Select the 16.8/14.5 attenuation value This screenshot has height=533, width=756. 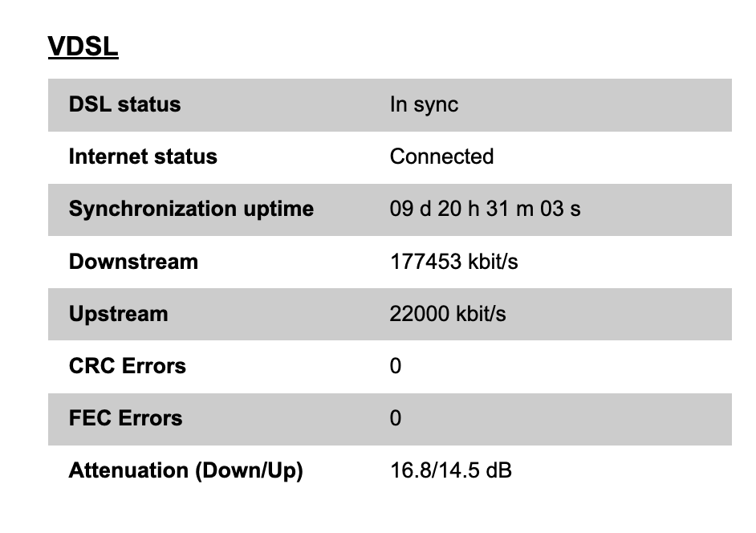click(435, 470)
